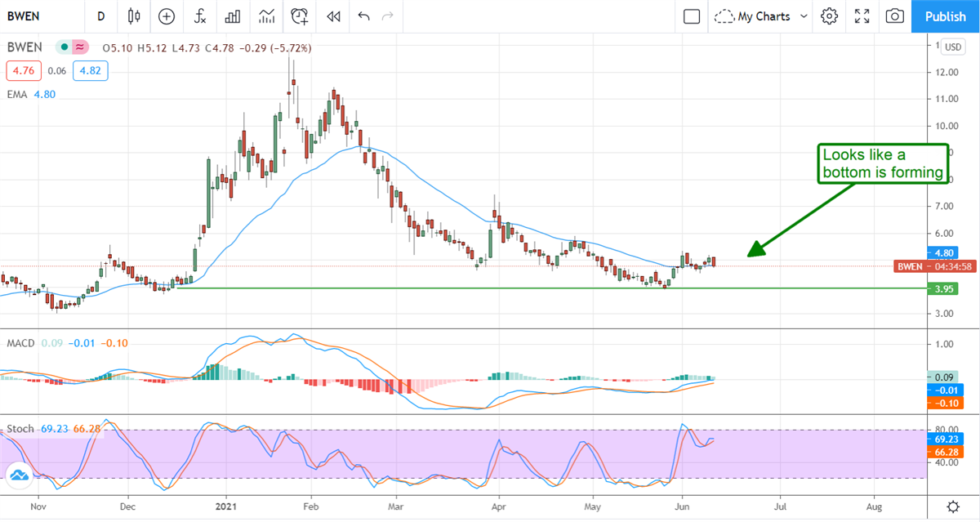This screenshot has width=980, height=522.
Task: Click the Publish button
Action: click(945, 16)
